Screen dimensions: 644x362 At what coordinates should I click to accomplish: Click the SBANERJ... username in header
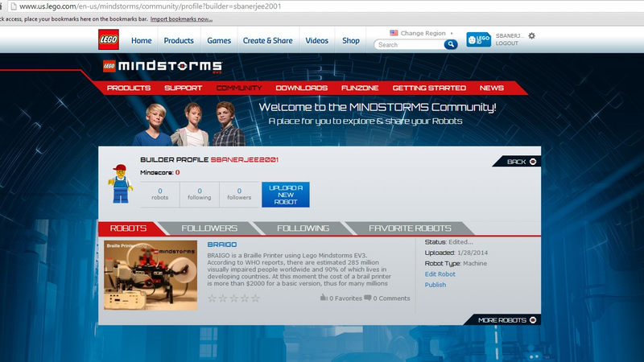pyautogui.click(x=510, y=35)
